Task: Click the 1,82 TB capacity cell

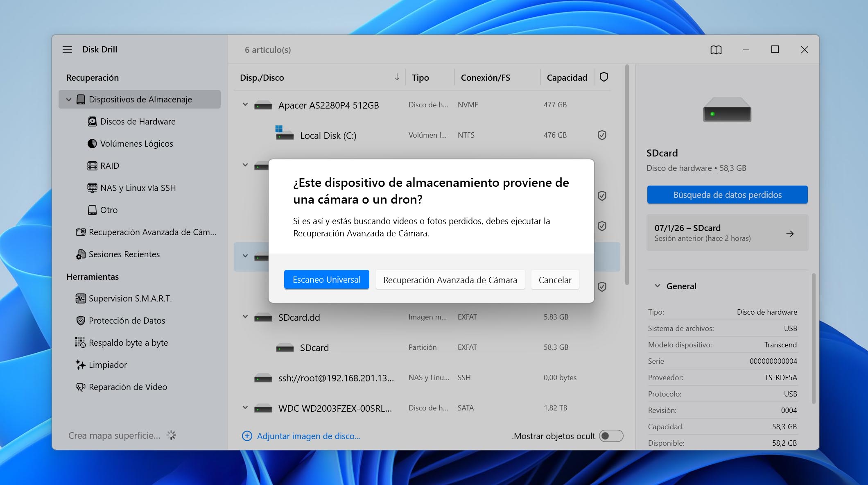Action: 556,408
